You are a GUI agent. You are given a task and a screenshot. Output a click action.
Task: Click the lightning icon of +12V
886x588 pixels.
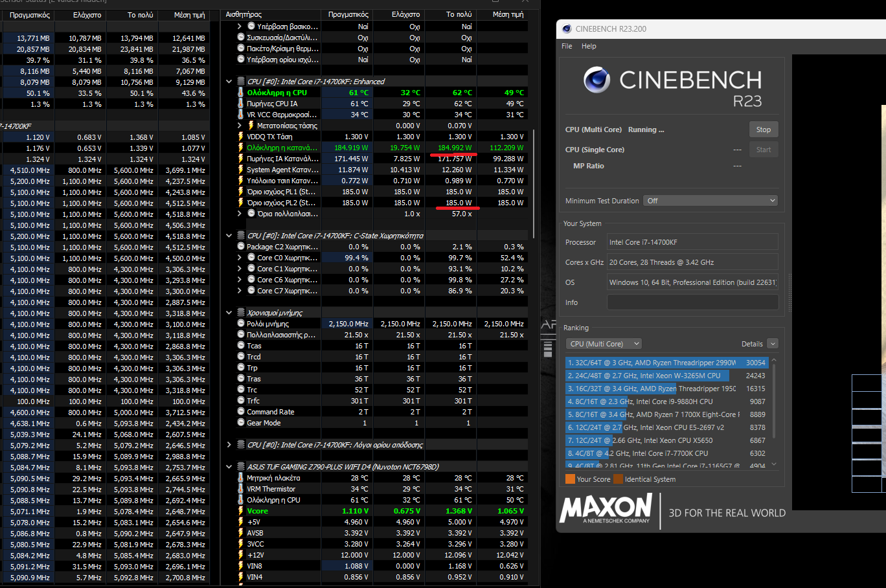pyautogui.click(x=241, y=555)
